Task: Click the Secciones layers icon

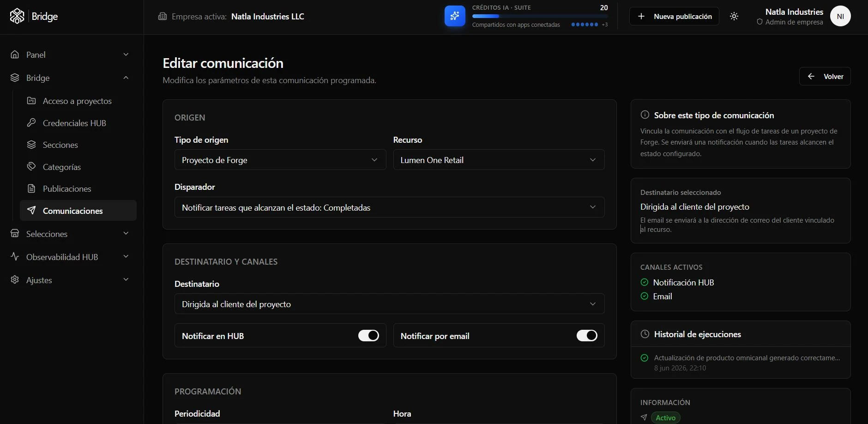Action: [x=31, y=145]
